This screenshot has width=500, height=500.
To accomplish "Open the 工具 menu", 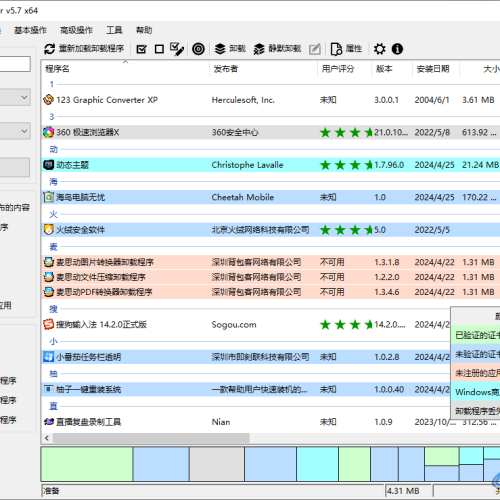I will 114,30.
